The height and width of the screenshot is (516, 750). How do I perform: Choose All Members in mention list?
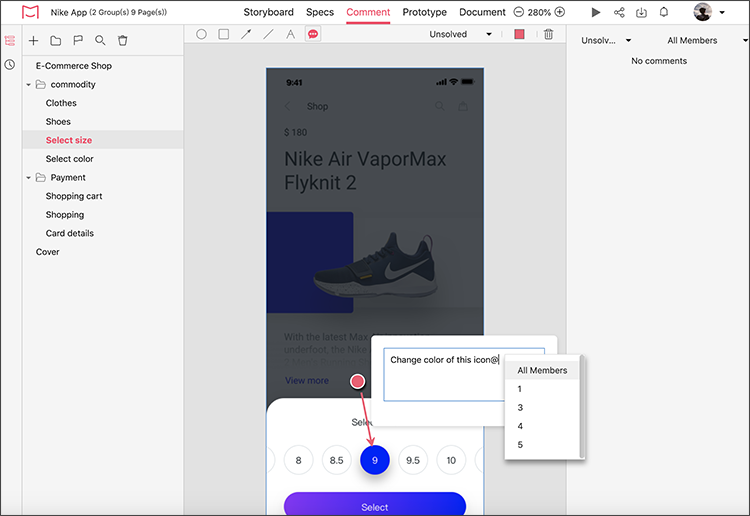click(x=542, y=370)
